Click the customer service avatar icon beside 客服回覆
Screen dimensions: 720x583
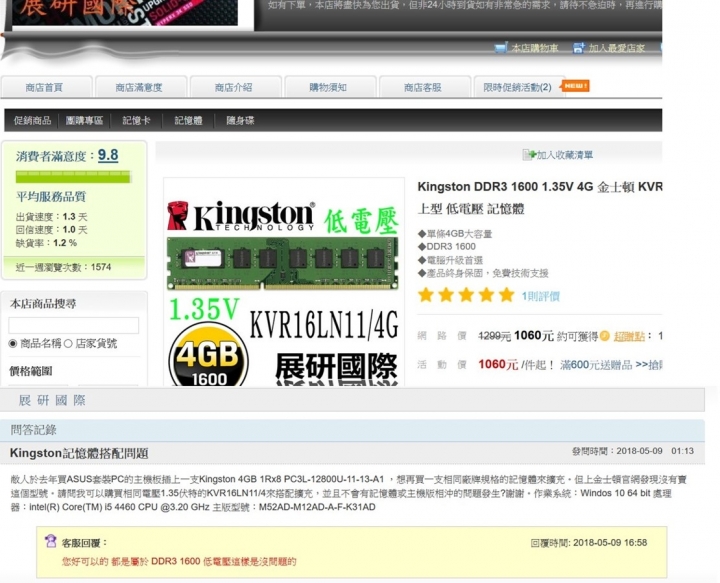click(51, 541)
